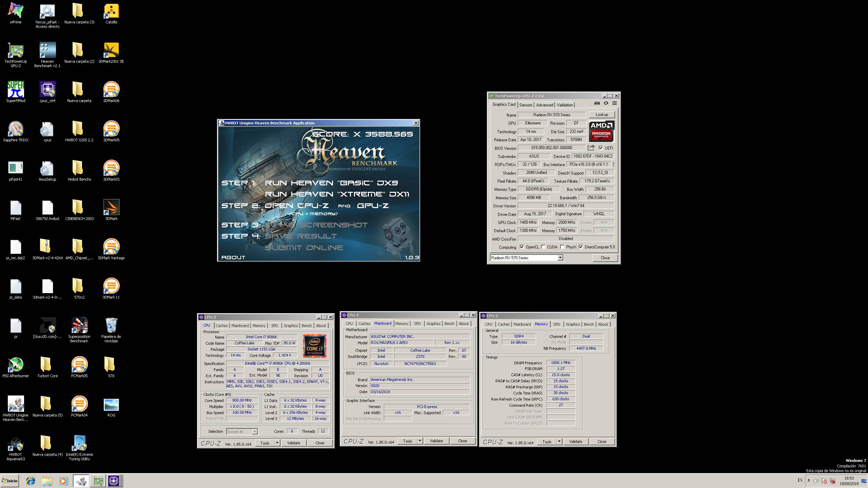The width and height of the screenshot is (868, 488).
Task: Select the cpuz_x64 desktop icon
Action: coord(47,91)
